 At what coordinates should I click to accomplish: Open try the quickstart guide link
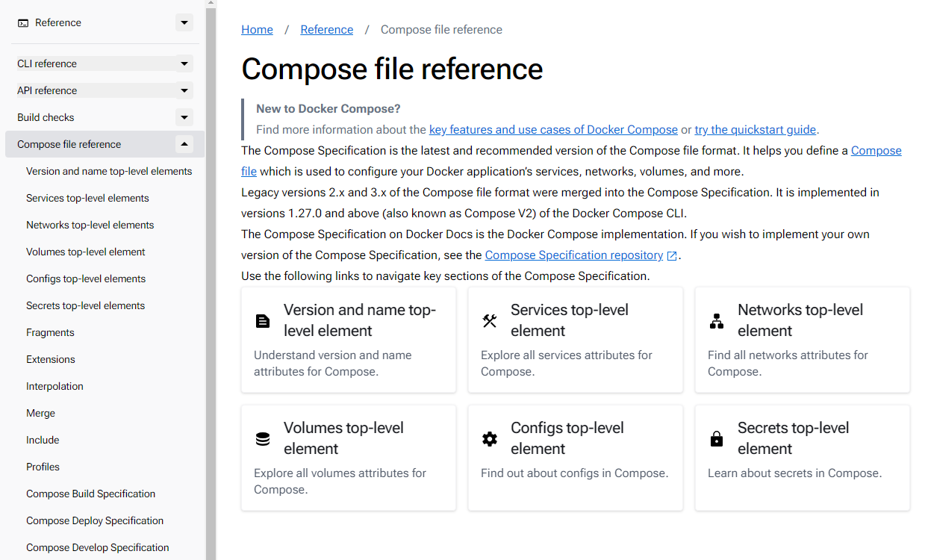tap(756, 130)
